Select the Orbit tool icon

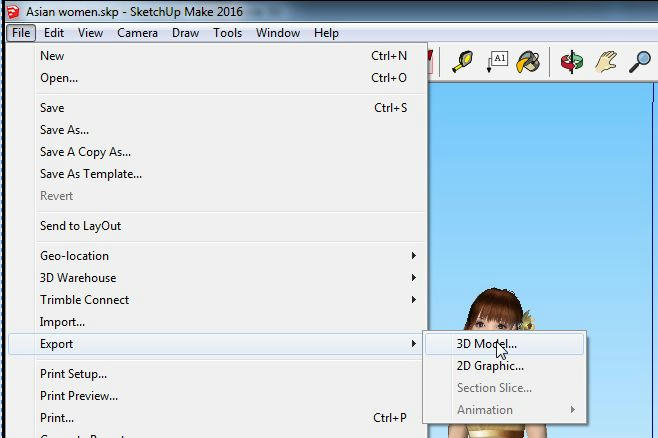[x=572, y=62]
